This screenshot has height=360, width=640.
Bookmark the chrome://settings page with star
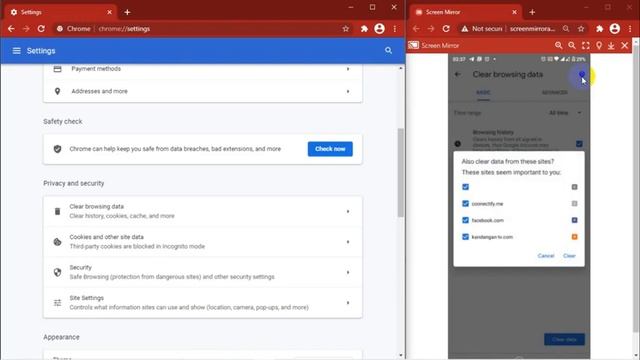coord(346,29)
